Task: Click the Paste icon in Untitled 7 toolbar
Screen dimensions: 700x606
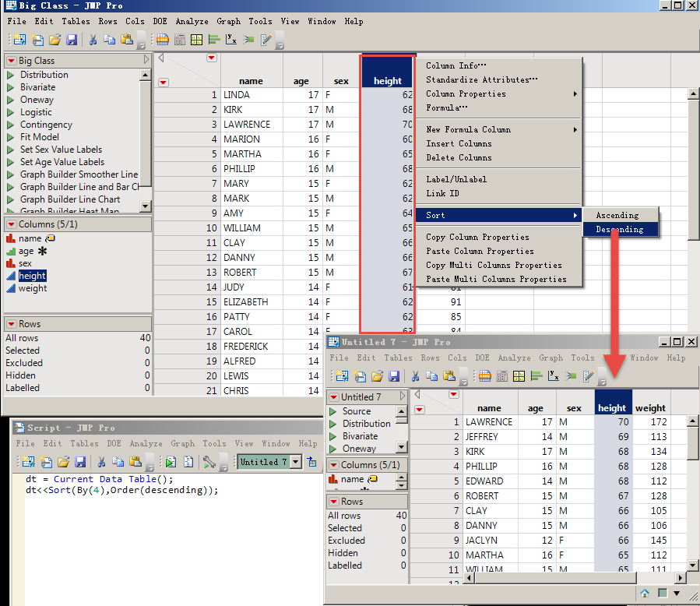Action: [448, 376]
